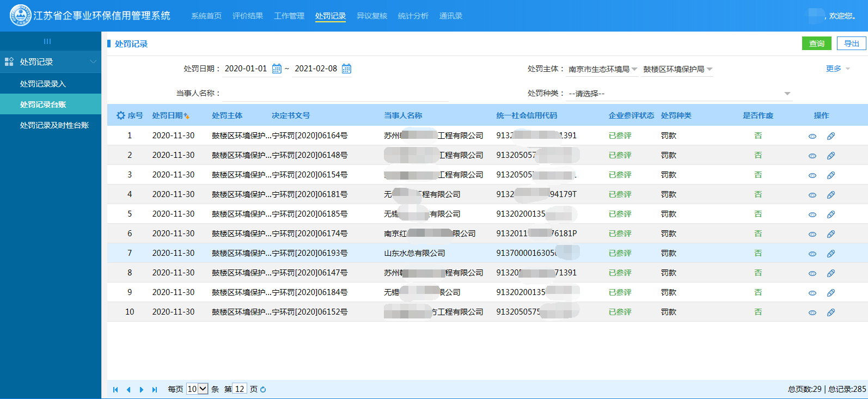Click the column settings gear icon
Viewport: 868px width, 399px height.
(121, 115)
